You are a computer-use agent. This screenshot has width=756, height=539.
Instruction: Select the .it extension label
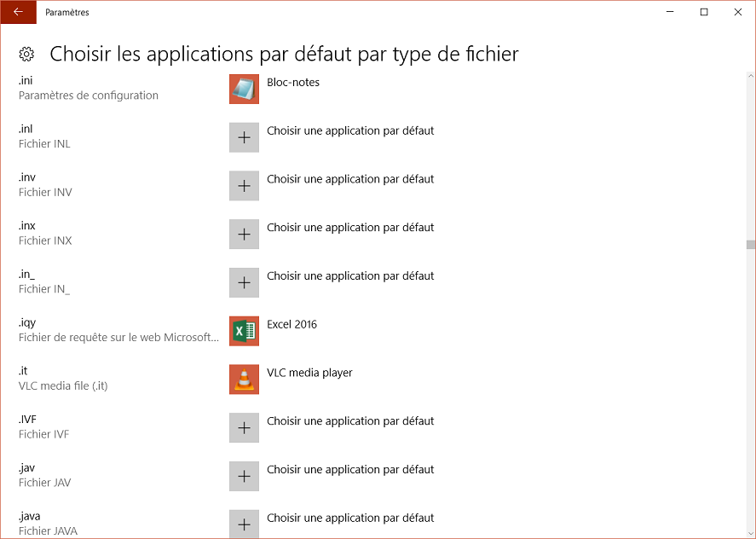(x=23, y=371)
